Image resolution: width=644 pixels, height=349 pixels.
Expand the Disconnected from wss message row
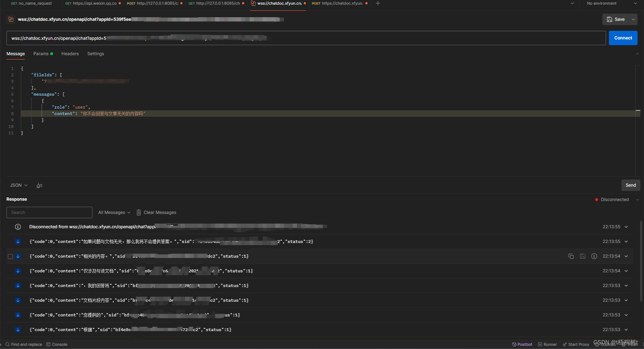(626, 227)
